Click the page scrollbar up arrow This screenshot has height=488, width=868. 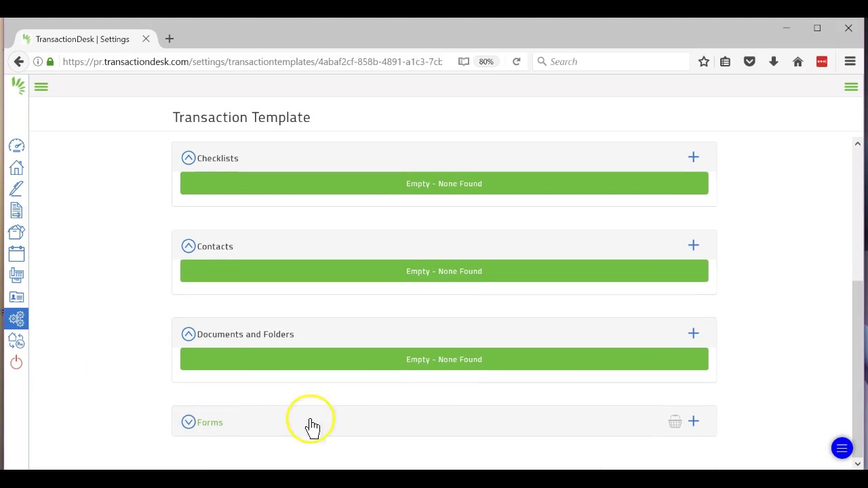pos(858,144)
